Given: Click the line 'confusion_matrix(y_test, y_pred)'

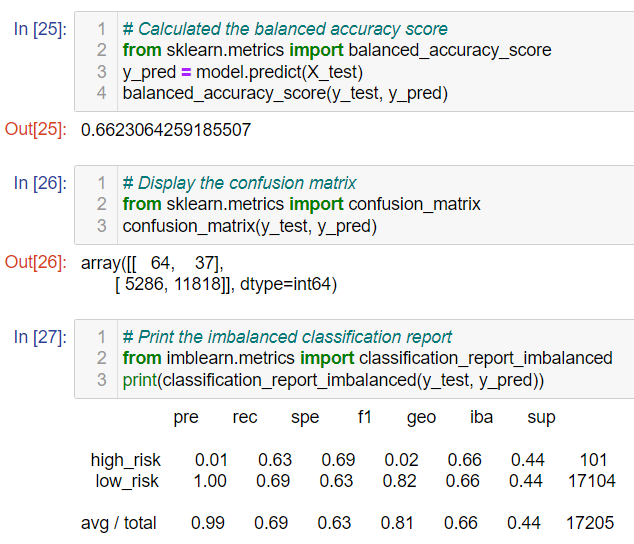Looking at the screenshot, I should 249,226.
